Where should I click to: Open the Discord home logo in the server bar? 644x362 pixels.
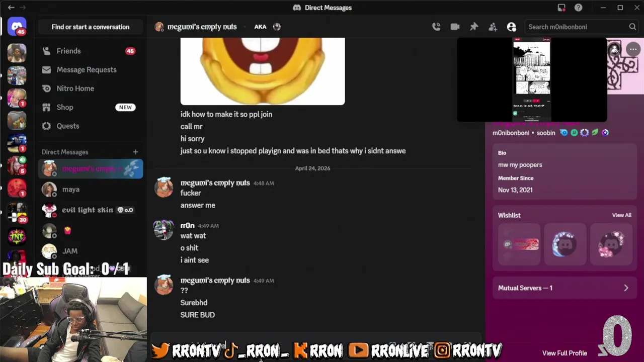17,27
